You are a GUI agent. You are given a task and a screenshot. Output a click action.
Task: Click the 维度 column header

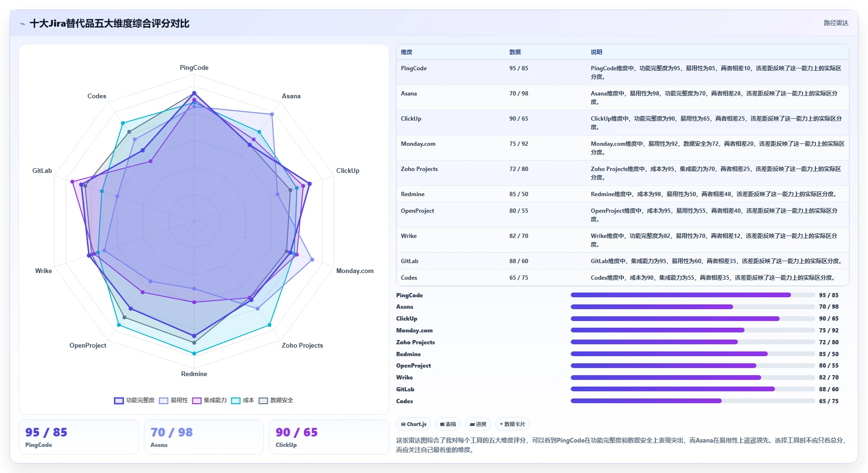point(406,52)
